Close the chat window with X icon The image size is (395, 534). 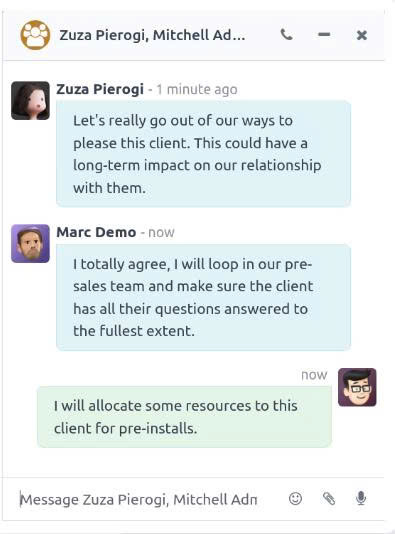(362, 35)
